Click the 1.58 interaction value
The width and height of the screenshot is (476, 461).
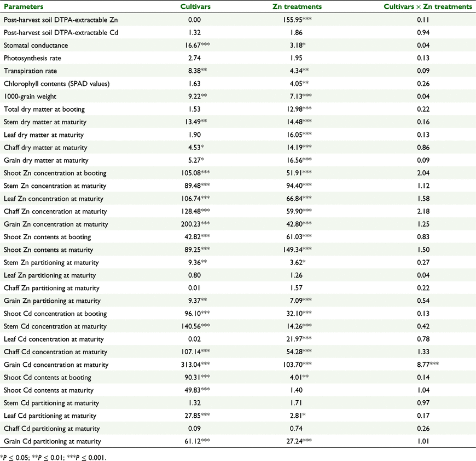click(x=423, y=199)
